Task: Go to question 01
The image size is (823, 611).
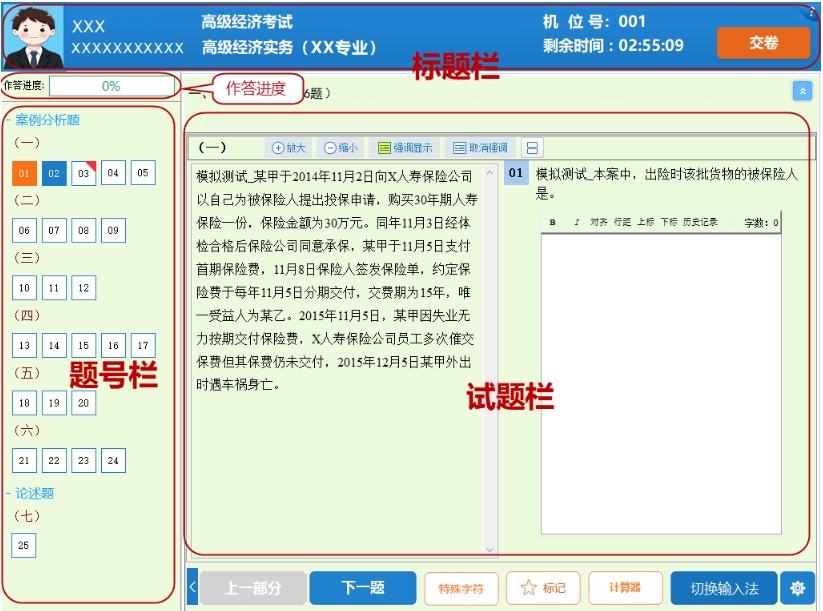Action: pyautogui.click(x=24, y=173)
